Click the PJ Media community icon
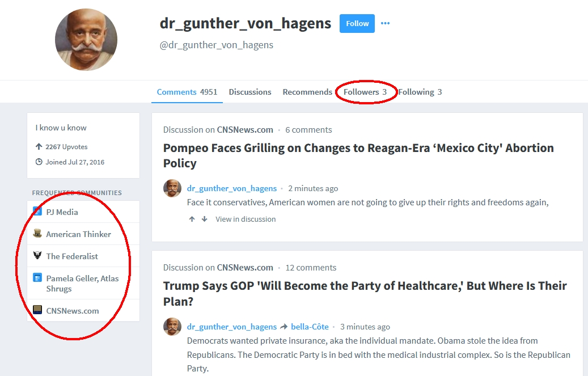Screen dimensions: 588x376 tap(37, 212)
